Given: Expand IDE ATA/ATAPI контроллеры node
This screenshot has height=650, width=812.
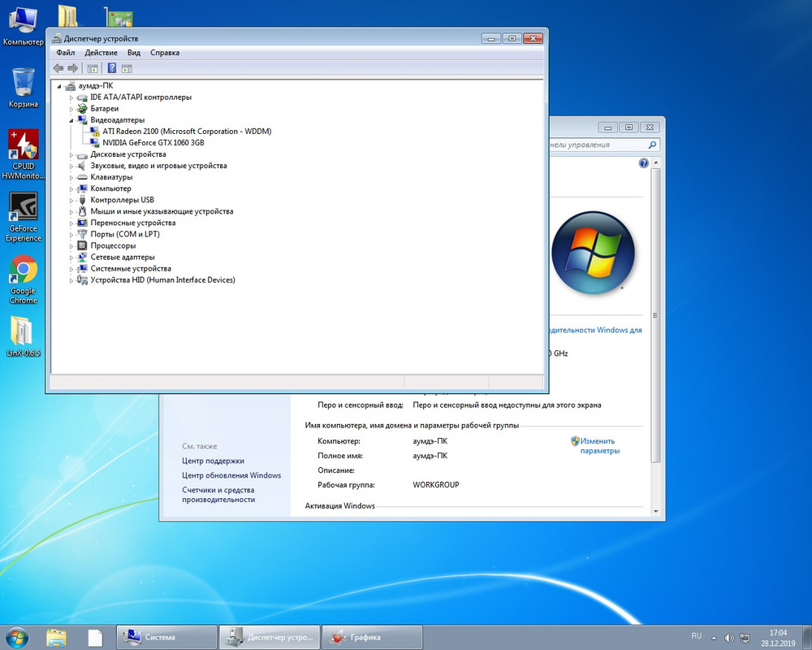Looking at the screenshot, I should (x=71, y=97).
